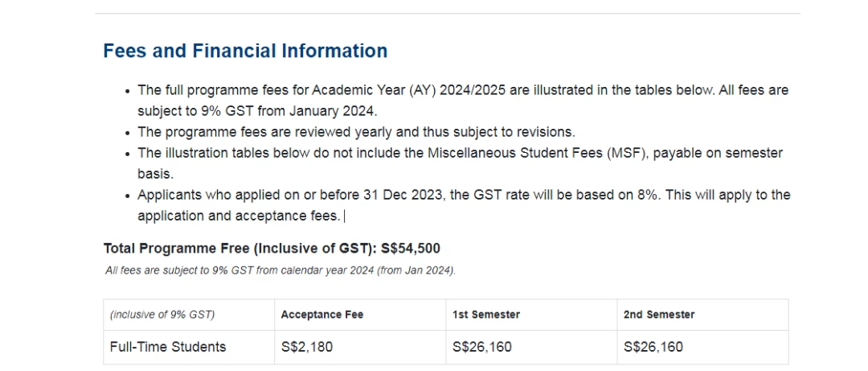Click the text 'subject to 9% GST from January 2024'
The image size is (868, 371).
(256, 111)
